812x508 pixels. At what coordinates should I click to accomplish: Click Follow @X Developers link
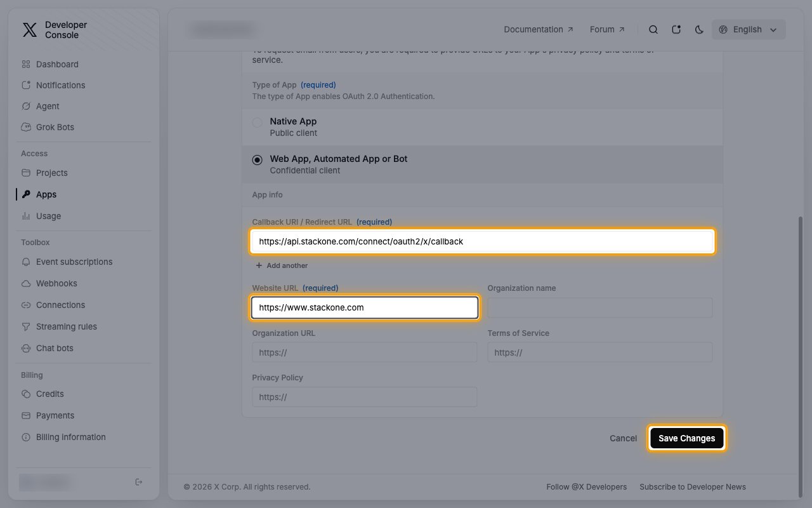click(x=586, y=487)
